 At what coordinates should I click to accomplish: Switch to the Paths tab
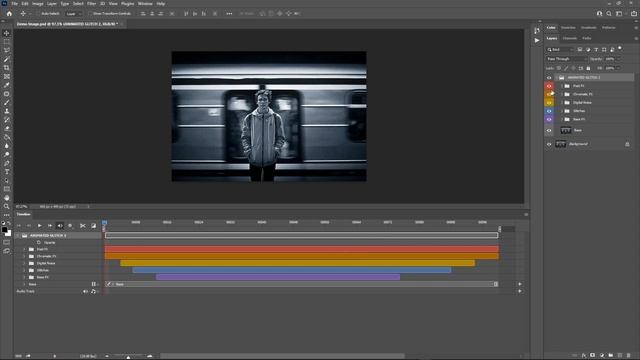(x=587, y=38)
